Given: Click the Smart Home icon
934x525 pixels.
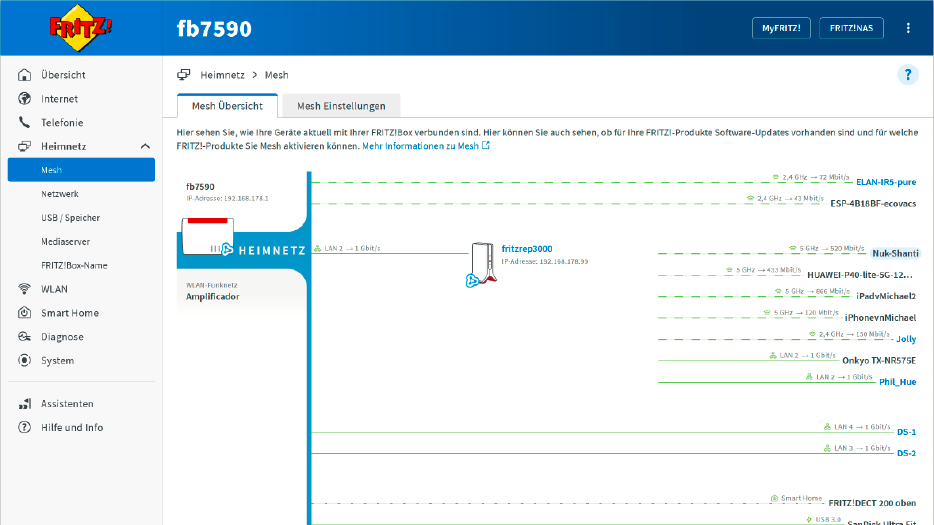Looking at the screenshot, I should coord(24,313).
